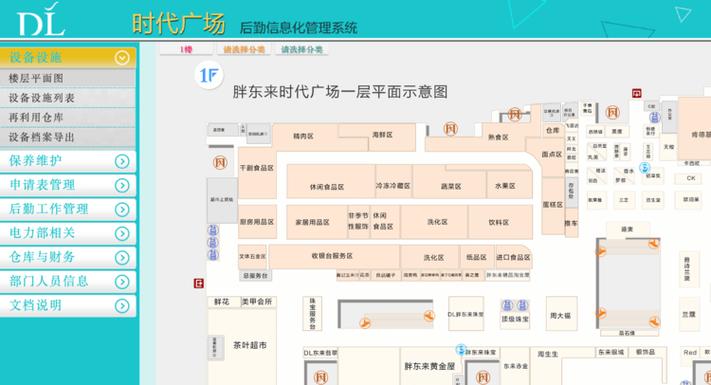711x385 pixels.
Task: Click the orange stair icon below DL东来 shop
Action: pos(321,377)
